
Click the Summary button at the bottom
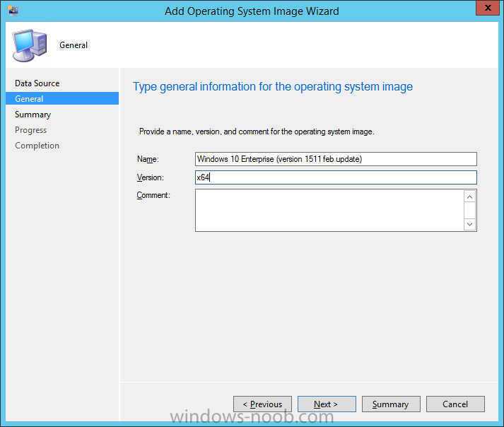pos(391,404)
